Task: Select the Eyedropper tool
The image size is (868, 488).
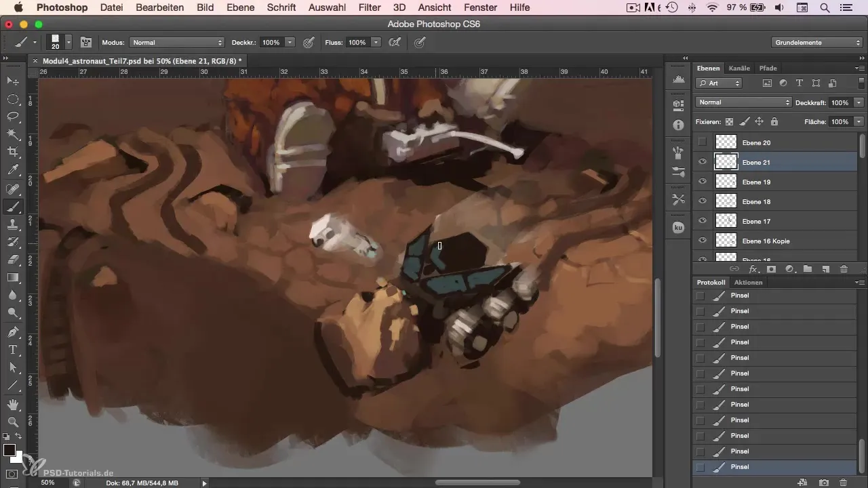Action: tap(13, 169)
